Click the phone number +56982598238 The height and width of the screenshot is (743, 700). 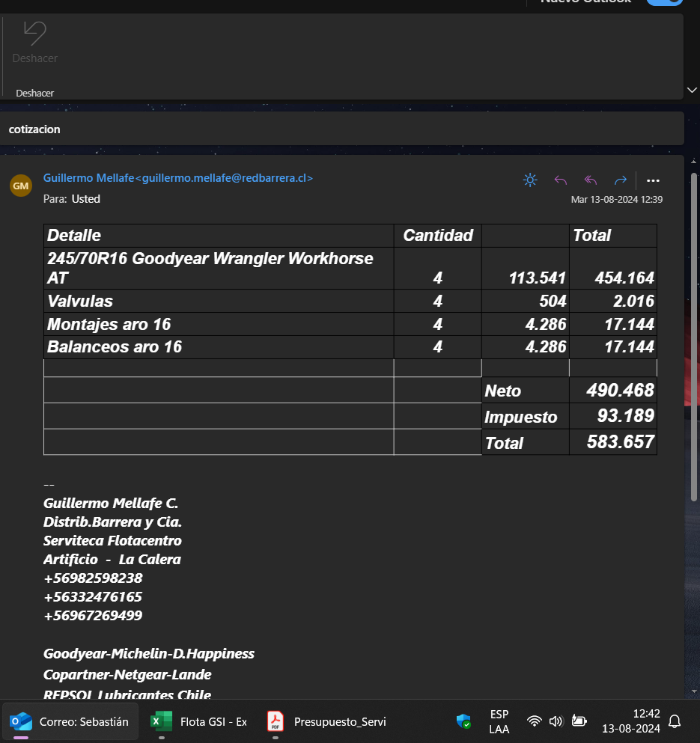[x=93, y=578]
